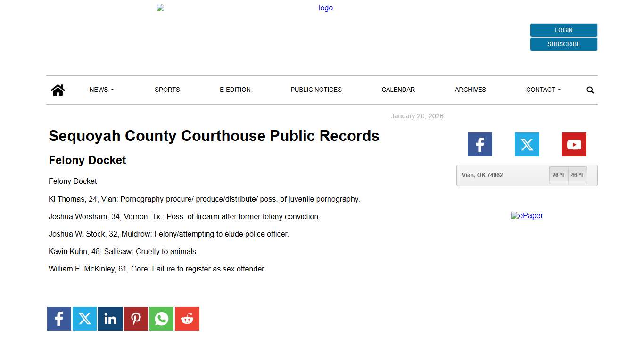Share the article on Pinterest
The width and height of the screenshot is (644, 362).
(x=136, y=319)
